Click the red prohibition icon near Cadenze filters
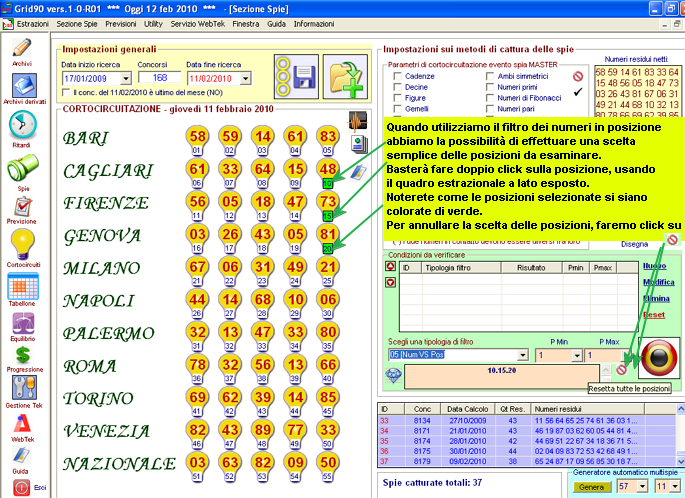 click(578, 76)
